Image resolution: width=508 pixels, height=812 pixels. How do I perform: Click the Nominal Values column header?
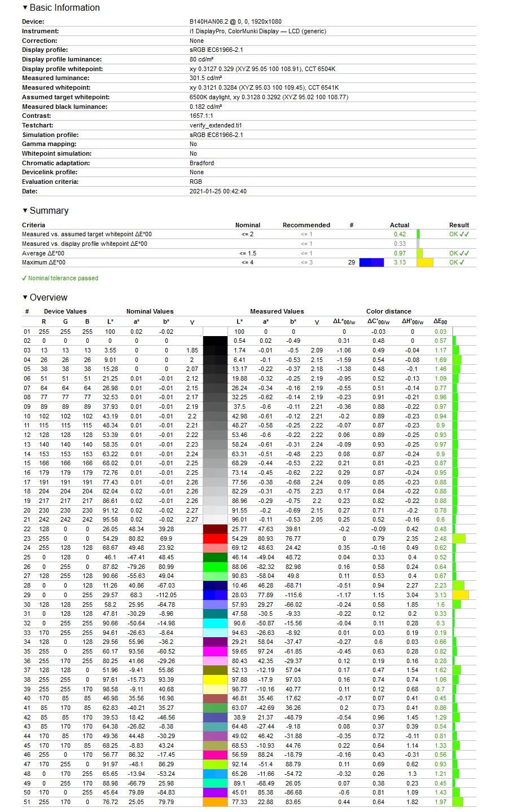point(150,311)
